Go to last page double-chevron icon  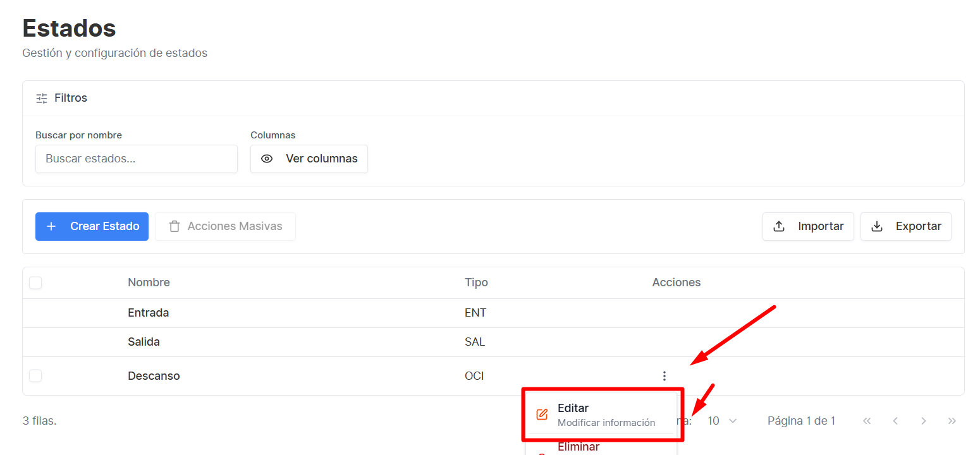[952, 421]
